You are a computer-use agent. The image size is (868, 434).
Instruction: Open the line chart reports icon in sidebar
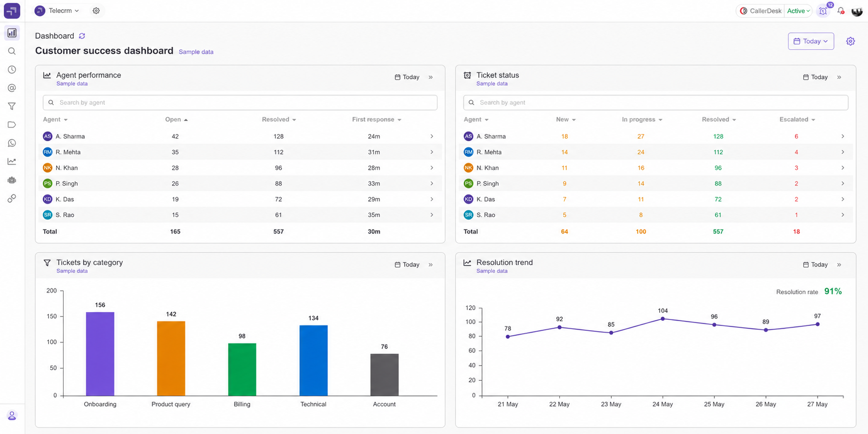click(x=12, y=161)
